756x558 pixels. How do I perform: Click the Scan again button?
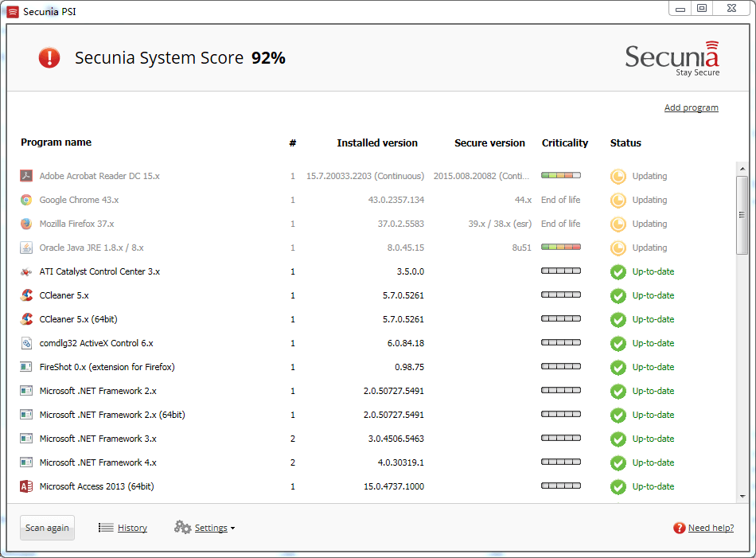[47, 528]
